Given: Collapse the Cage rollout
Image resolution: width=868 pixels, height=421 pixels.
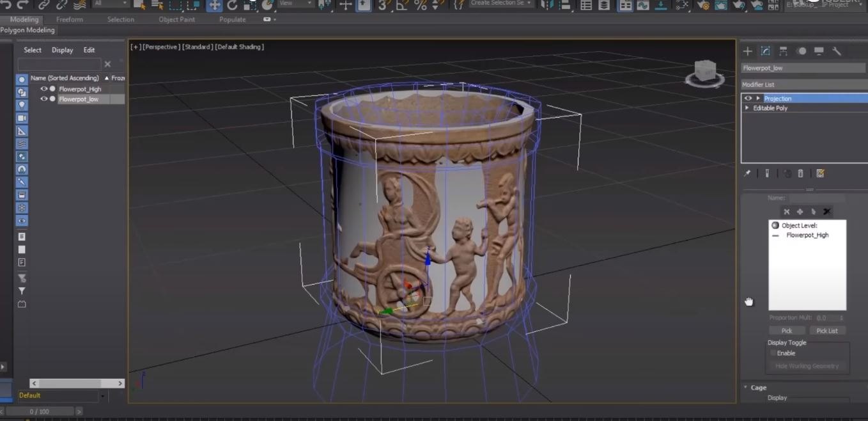Looking at the screenshot, I should (745, 387).
